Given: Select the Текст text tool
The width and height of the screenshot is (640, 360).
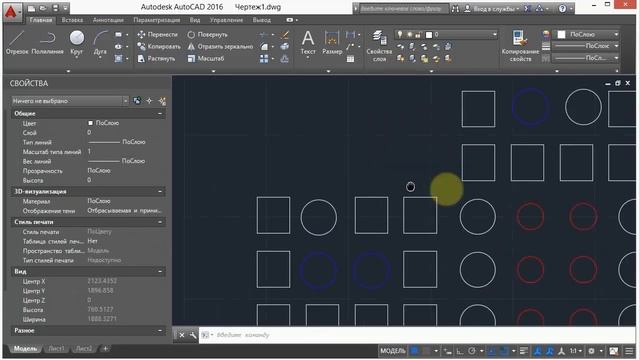Looking at the screenshot, I should click(x=308, y=42).
